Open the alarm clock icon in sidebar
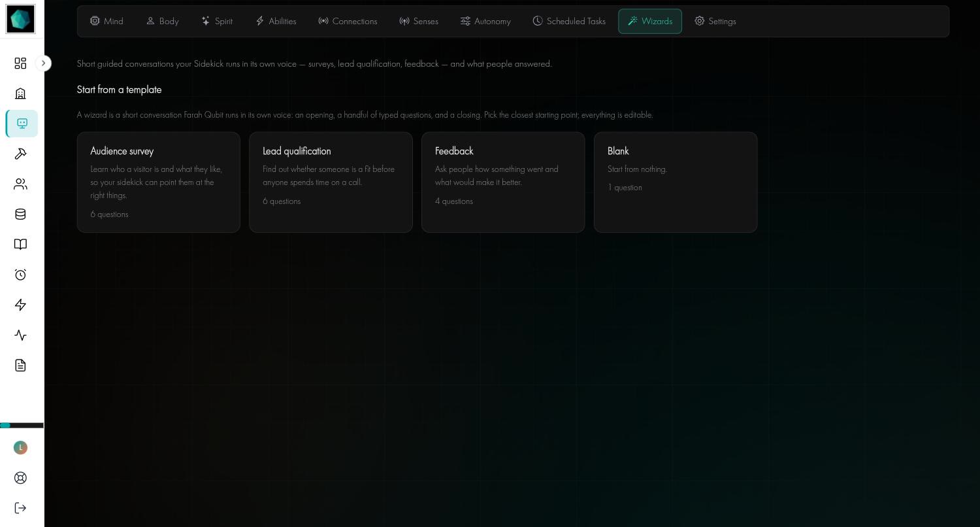 [x=20, y=275]
